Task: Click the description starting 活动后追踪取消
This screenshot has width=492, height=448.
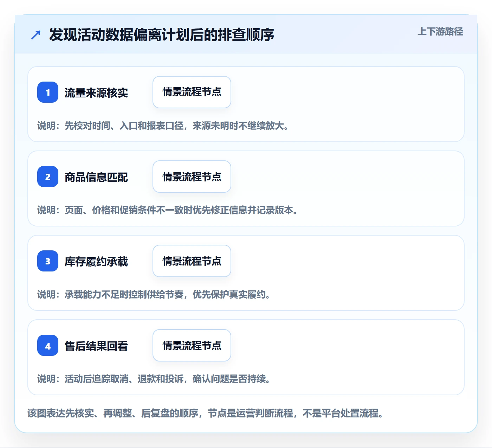Action: click(x=154, y=379)
